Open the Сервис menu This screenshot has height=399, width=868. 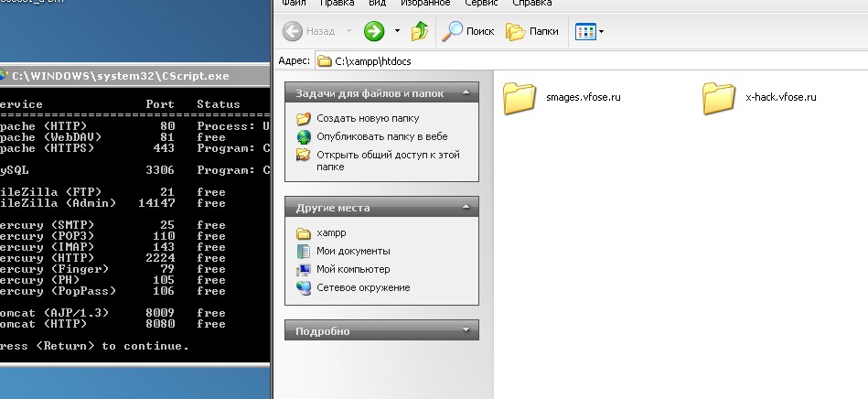pyautogui.click(x=481, y=3)
